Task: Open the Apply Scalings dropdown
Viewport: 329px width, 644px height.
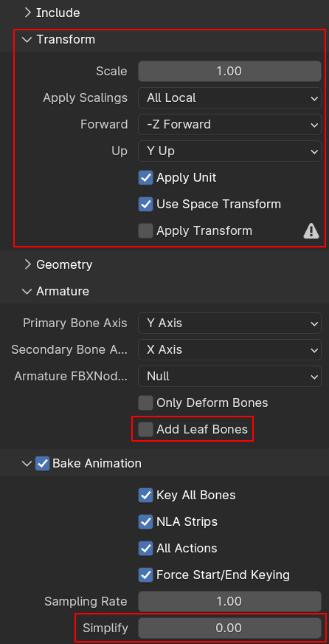Action: (x=229, y=98)
